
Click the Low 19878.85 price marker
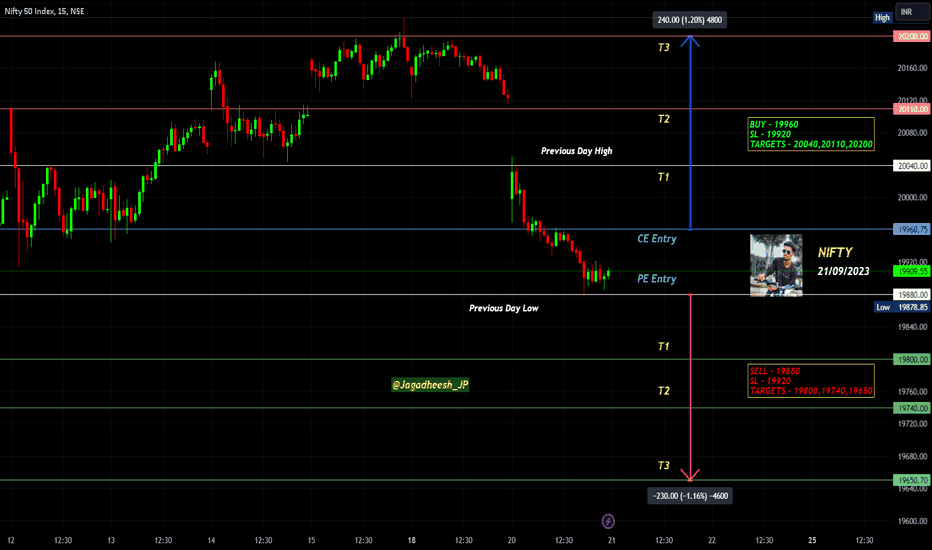[x=902, y=307]
